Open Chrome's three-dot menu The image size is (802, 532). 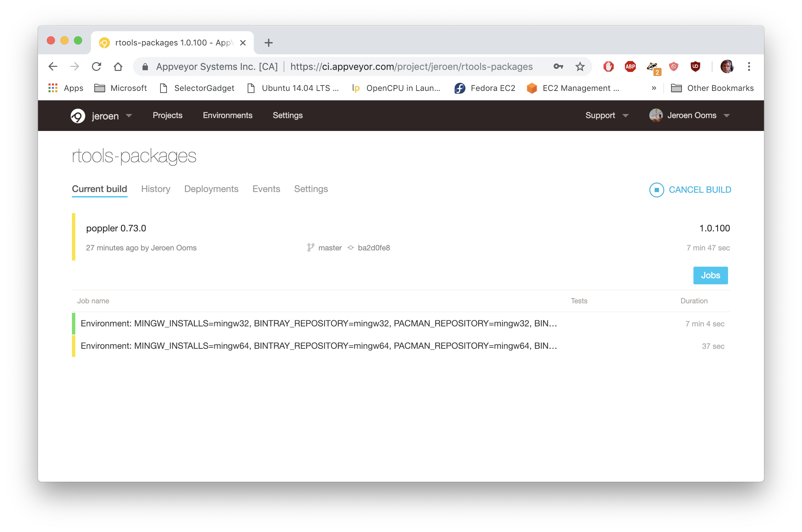point(749,66)
